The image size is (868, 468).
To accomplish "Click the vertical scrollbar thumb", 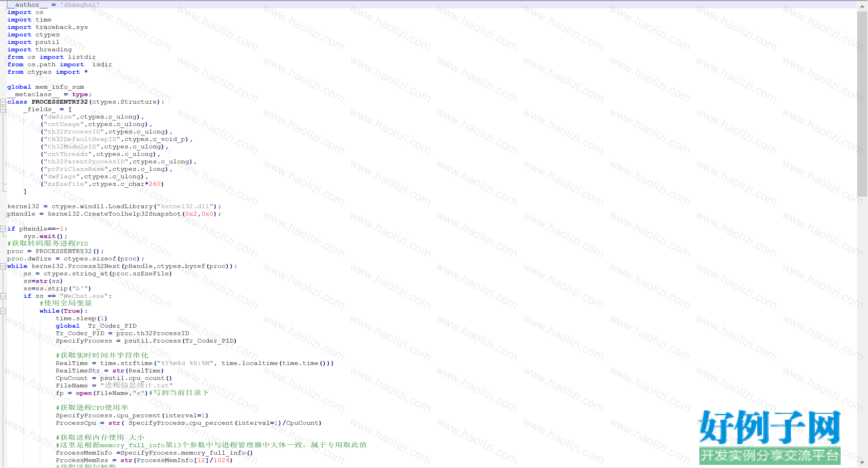I will pyautogui.click(x=862, y=104).
